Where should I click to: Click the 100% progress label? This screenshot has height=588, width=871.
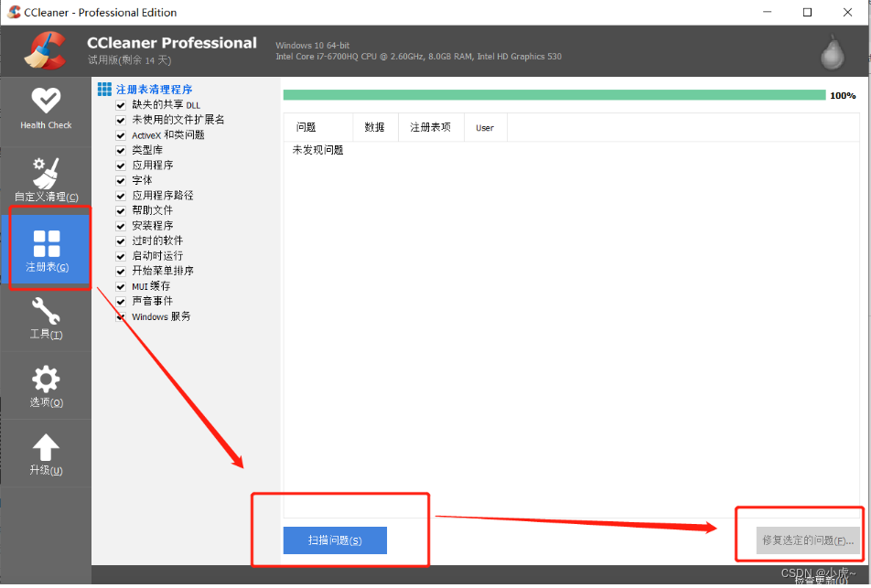(x=843, y=95)
